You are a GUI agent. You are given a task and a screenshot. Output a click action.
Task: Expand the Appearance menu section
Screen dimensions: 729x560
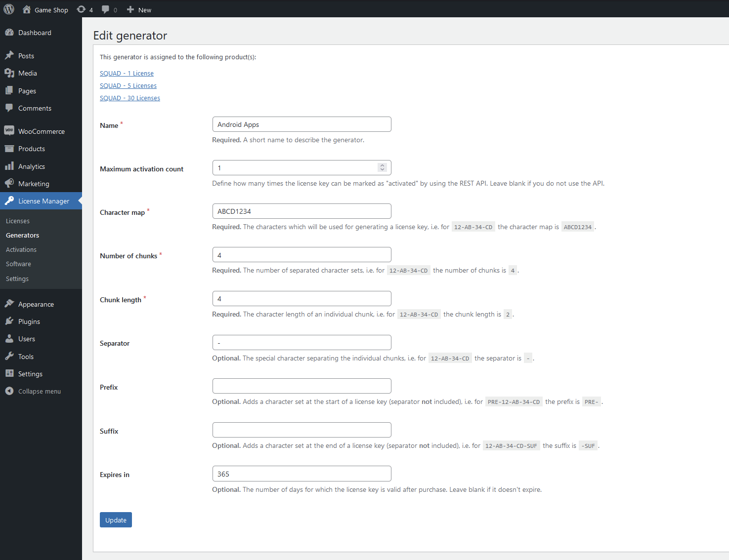coord(35,304)
